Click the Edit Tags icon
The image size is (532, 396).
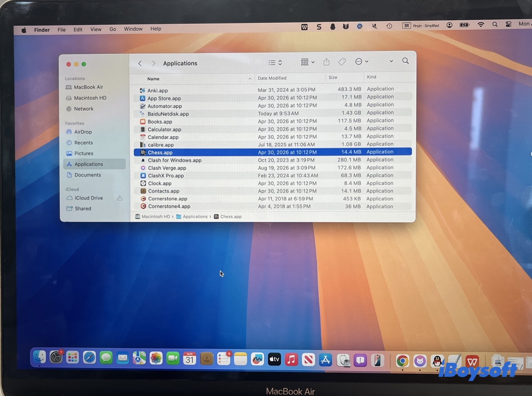342,62
